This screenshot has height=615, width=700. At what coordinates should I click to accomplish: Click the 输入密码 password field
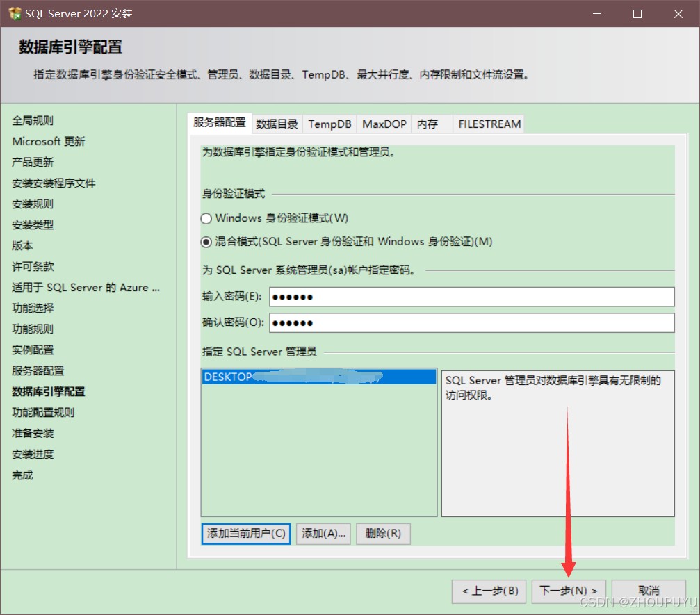click(x=471, y=297)
